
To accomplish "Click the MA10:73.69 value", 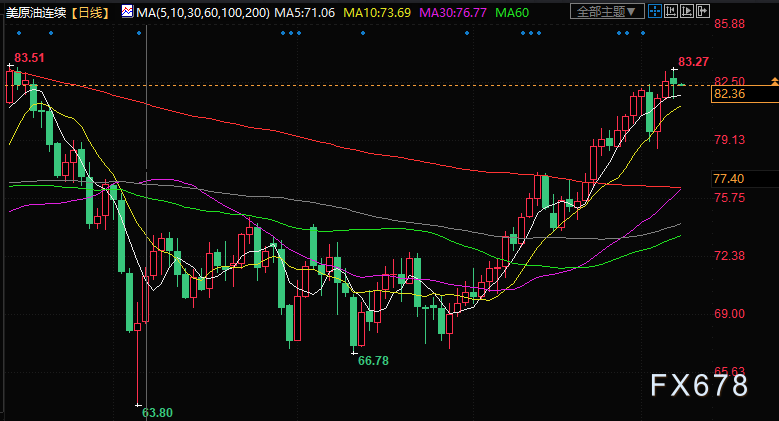I will 377,12.
